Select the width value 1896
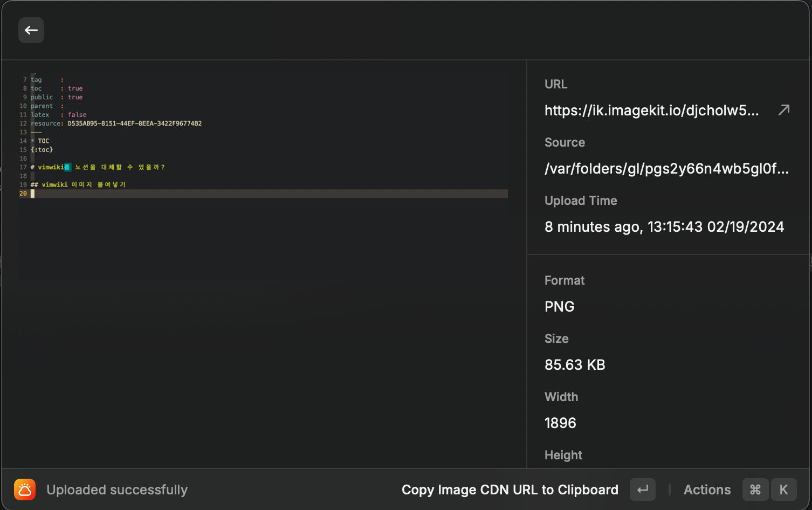The image size is (812, 510). 560,423
